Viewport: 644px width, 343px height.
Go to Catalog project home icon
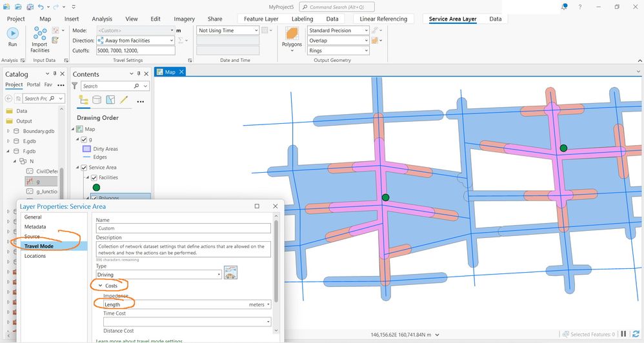point(18,99)
